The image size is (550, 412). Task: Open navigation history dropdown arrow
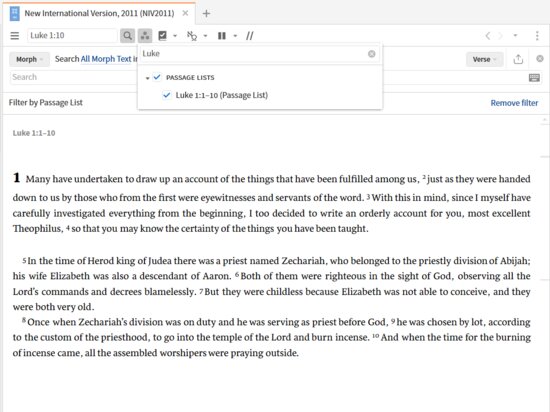coord(515,35)
